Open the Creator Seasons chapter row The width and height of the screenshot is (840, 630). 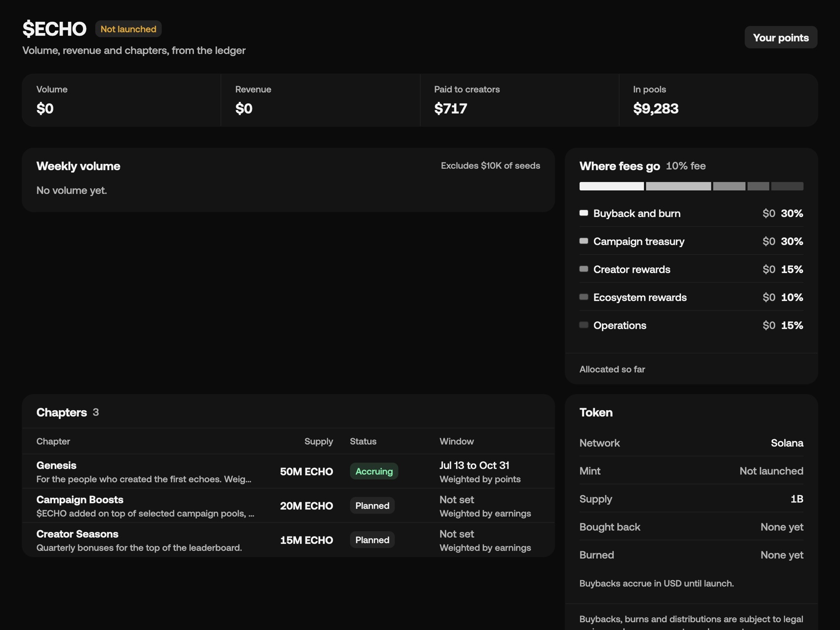click(x=289, y=540)
